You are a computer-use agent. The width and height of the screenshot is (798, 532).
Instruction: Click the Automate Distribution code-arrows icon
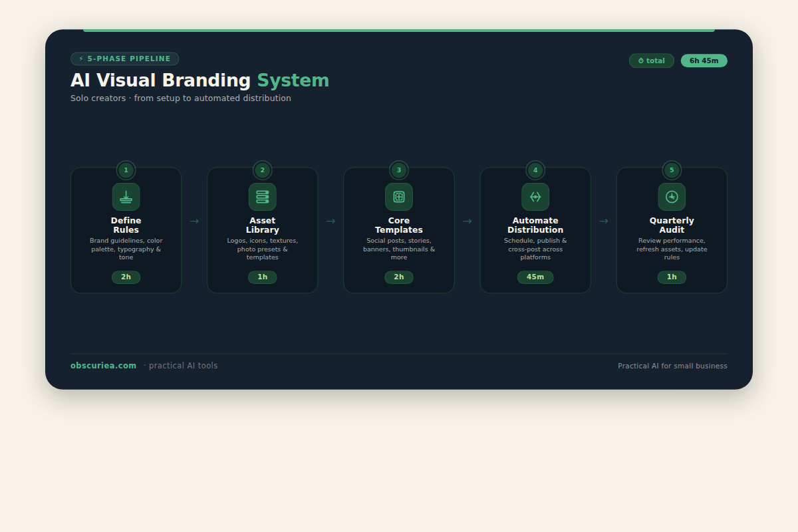tap(535, 197)
